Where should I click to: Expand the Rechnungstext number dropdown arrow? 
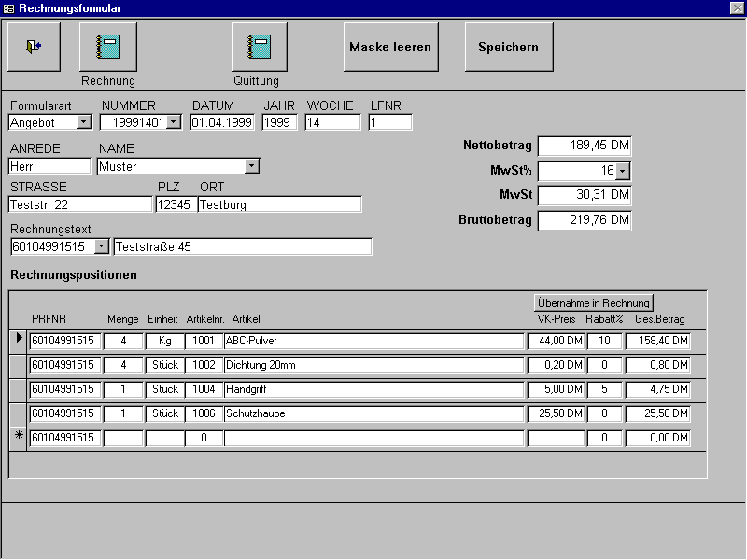pos(102,246)
